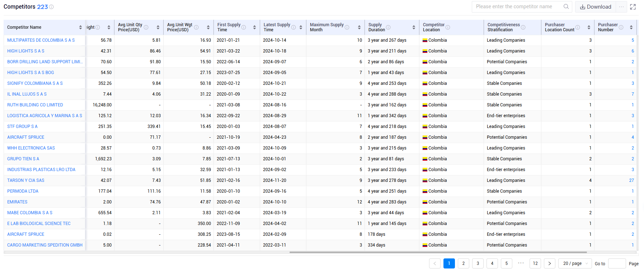
Task: Open CARGO MARKETING SPEDITION GMBH link
Action: [x=45, y=245]
